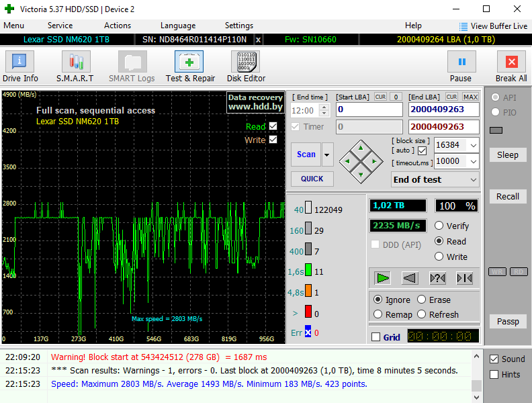Viewport: 532px width, 403px height.
Task: Click the green 1,6s block swatch
Action: 308,270
